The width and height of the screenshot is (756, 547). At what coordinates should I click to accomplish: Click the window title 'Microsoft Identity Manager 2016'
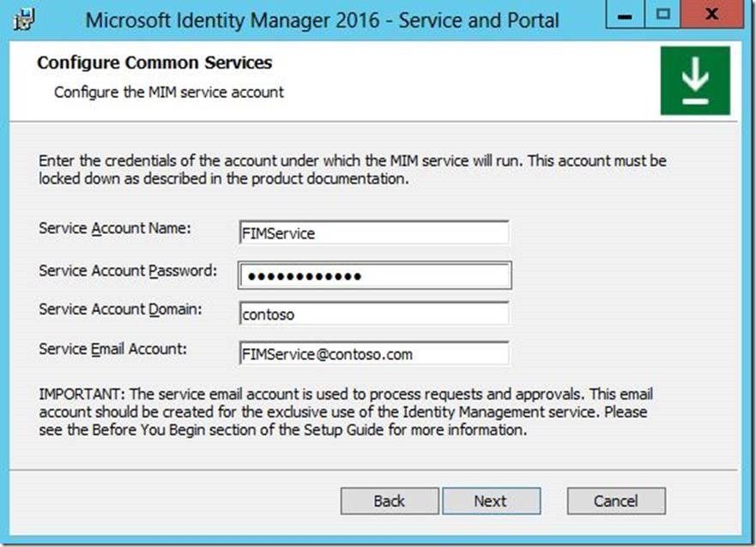(x=233, y=21)
